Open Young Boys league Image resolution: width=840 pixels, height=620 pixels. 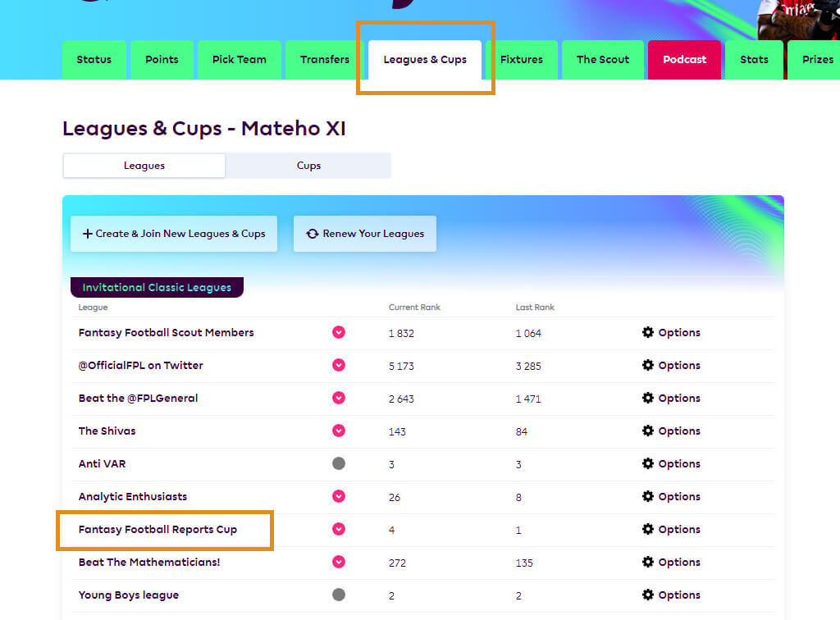coord(129,595)
